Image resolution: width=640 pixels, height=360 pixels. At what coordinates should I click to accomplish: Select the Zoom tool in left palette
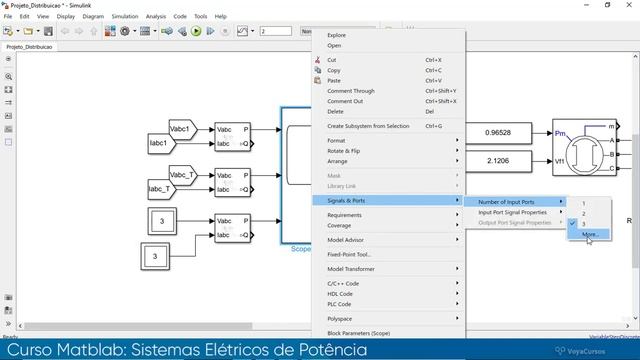[8, 76]
